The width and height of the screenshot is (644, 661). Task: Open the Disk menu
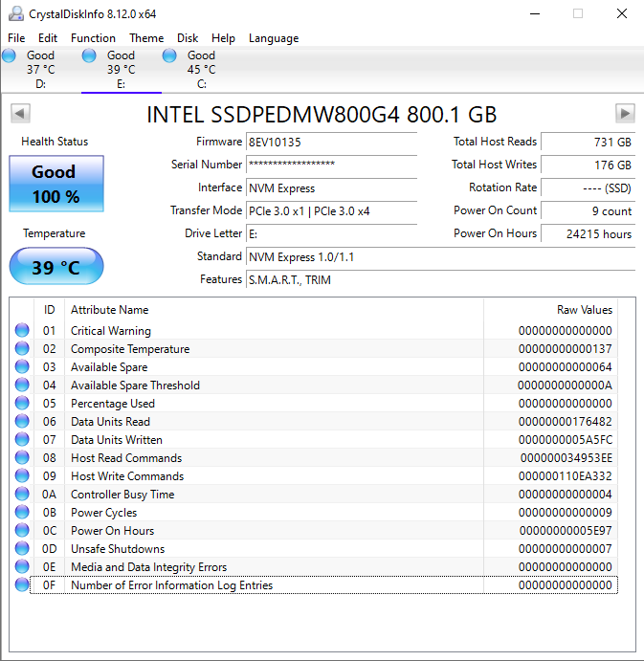tap(188, 38)
